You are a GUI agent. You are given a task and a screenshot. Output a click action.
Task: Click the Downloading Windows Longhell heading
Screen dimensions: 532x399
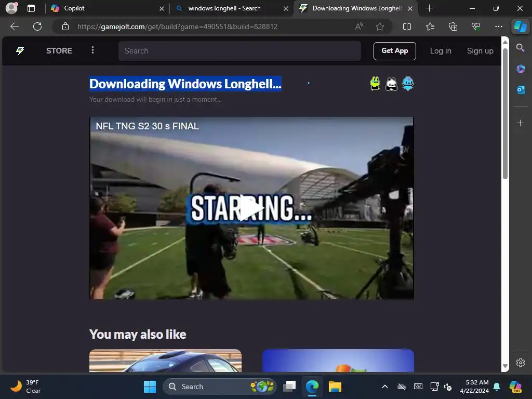[x=185, y=84]
